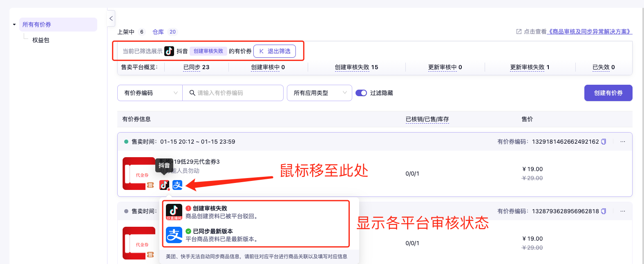The image size is (644, 264).
Task: Click the 创建有价券 button
Action: pos(608,93)
